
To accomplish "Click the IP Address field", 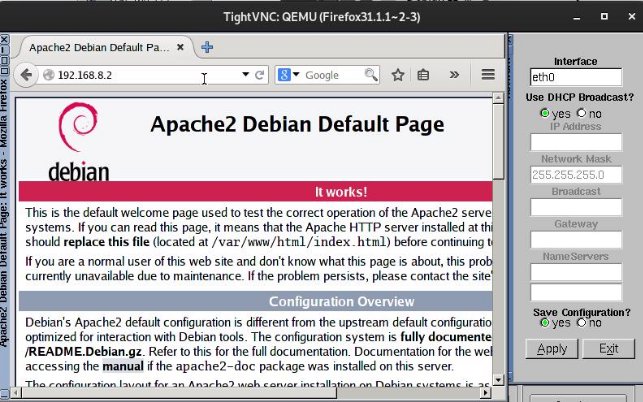I will (x=575, y=142).
